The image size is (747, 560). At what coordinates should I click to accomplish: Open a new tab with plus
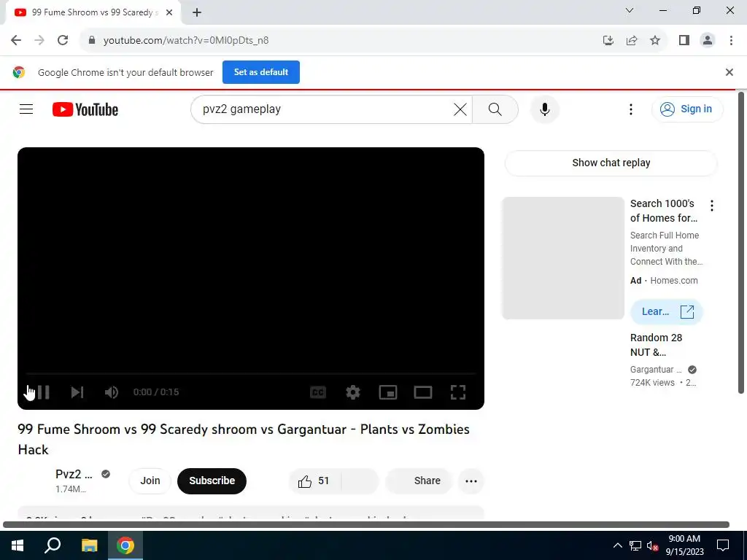coord(197,13)
